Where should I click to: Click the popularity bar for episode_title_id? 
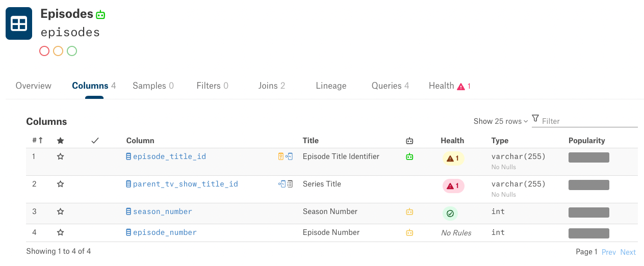click(x=589, y=157)
